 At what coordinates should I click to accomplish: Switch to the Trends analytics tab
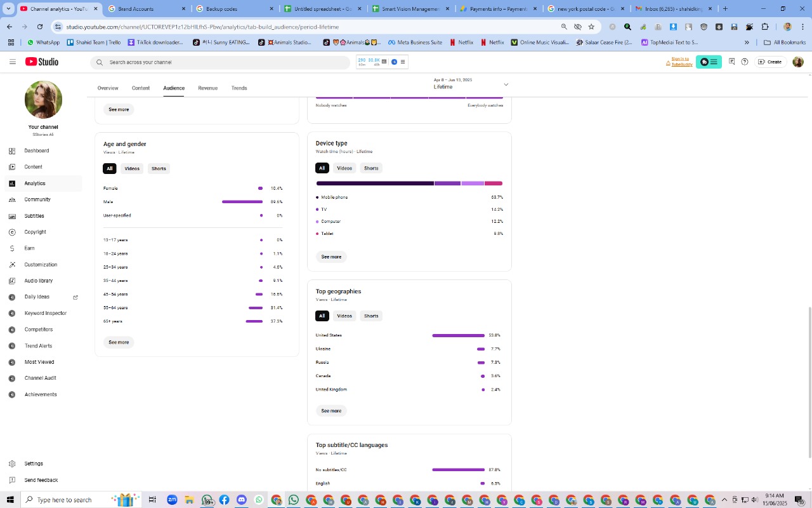[x=239, y=88]
